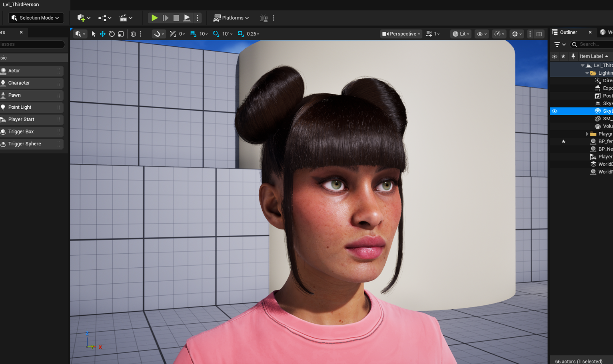The height and width of the screenshot is (364, 613).
Task: Click the eye visibility column header
Action: 554,56
